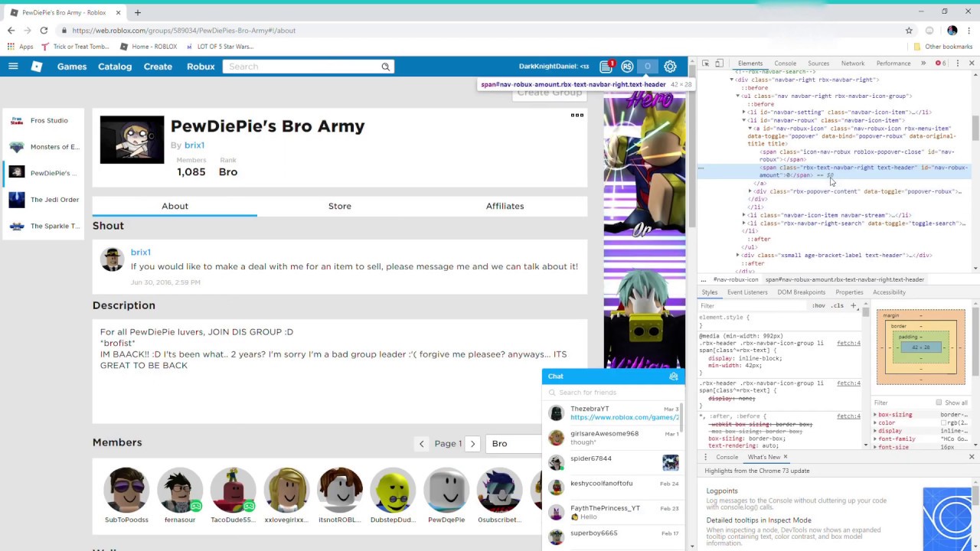This screenshot has height=551, width=980.
Task: Select the Store tab of group
Action: tap(340, 206)
